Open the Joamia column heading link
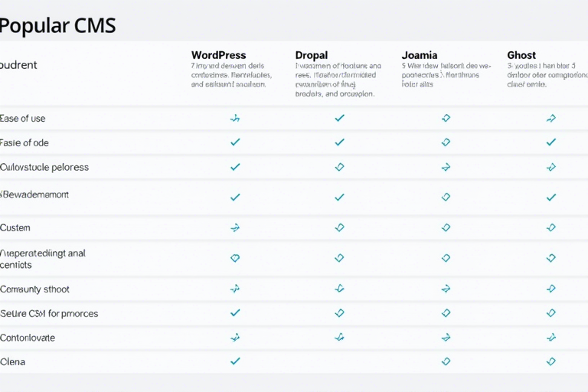Screen dimensions: 588x392 tap(420, 55)
